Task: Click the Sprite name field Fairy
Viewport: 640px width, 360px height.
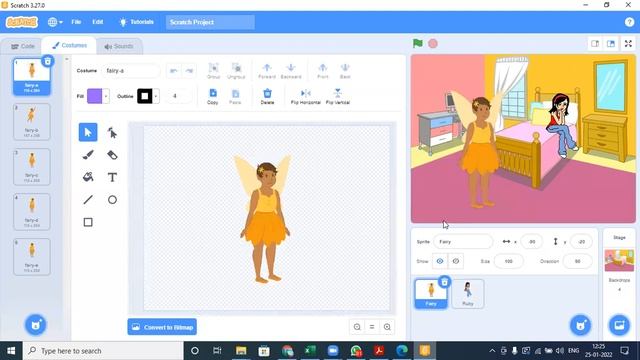Action: tap(463, 242)
